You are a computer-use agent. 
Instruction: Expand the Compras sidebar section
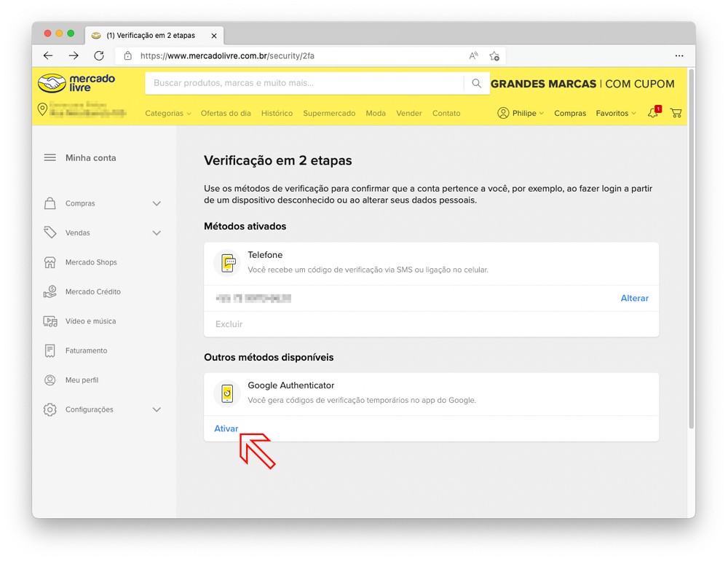point(157,204)
